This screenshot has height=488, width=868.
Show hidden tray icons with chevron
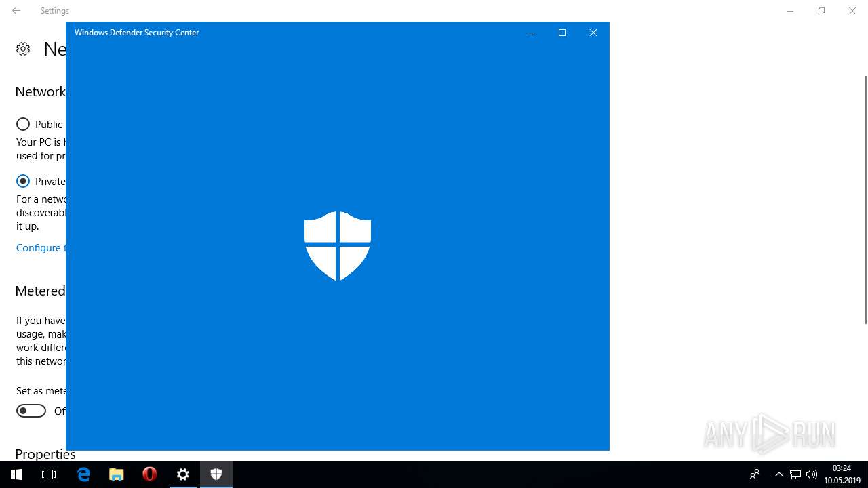[x=778, y=474]
